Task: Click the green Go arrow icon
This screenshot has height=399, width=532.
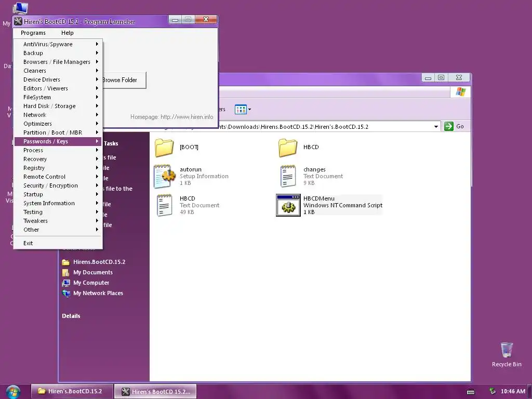Action: pyautogui.click(x=448, y=126)
